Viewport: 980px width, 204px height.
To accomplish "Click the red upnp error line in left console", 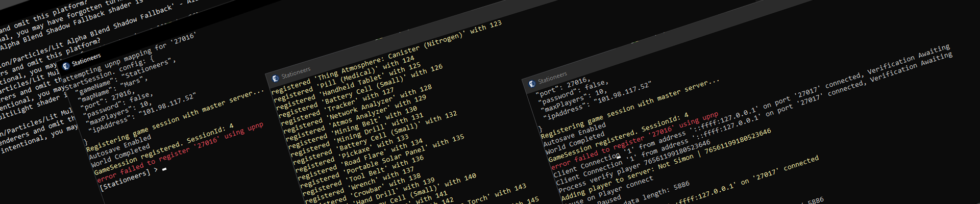I will coord(180,152).
